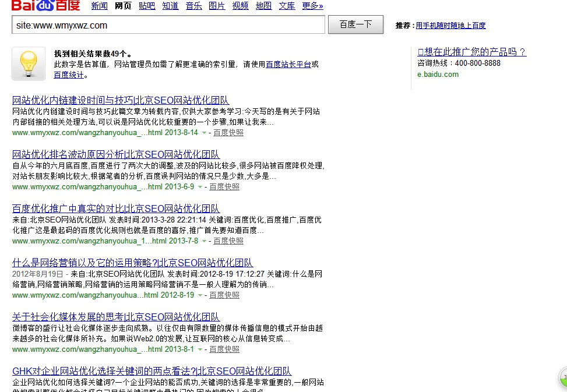Click the green URL dated 2013-6-9
The height and width of the screenshot is (392, 567).
coord(103,187)
